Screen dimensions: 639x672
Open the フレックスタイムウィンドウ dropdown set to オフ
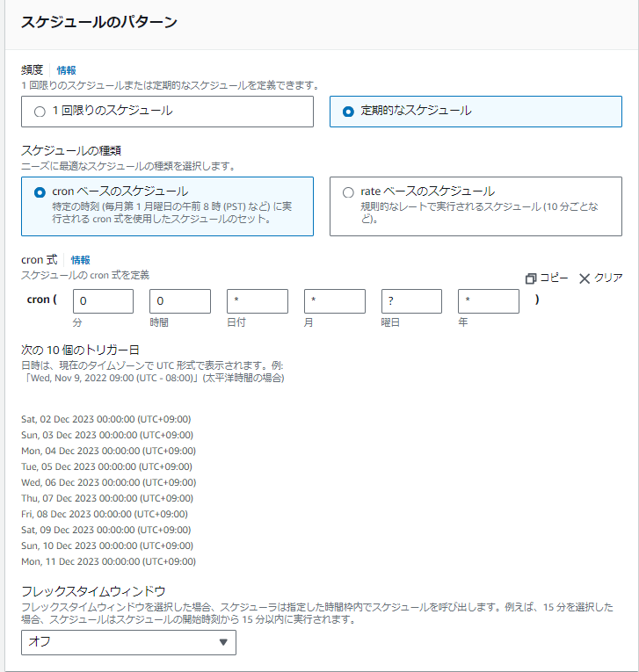pyautogui.click(x=128, y=642)
